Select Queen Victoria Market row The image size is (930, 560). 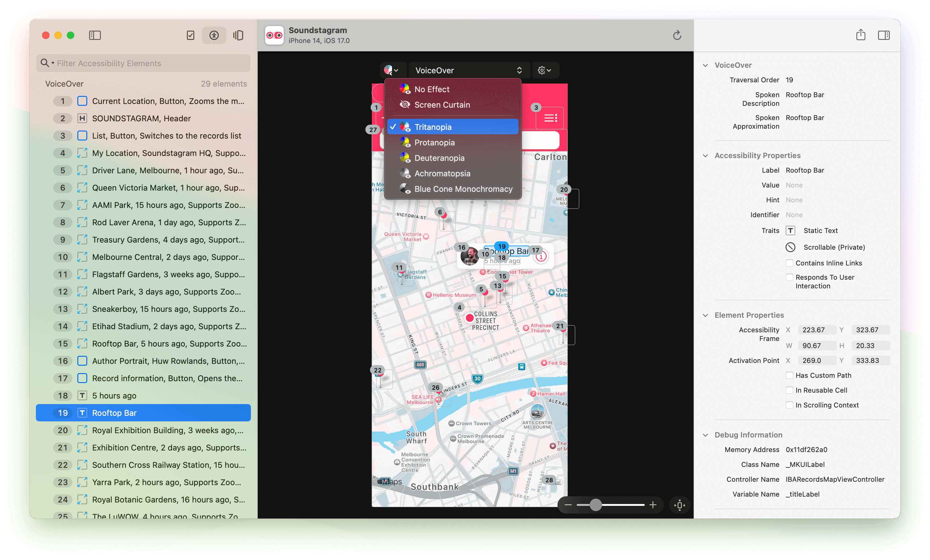click(x=143, y=187)
